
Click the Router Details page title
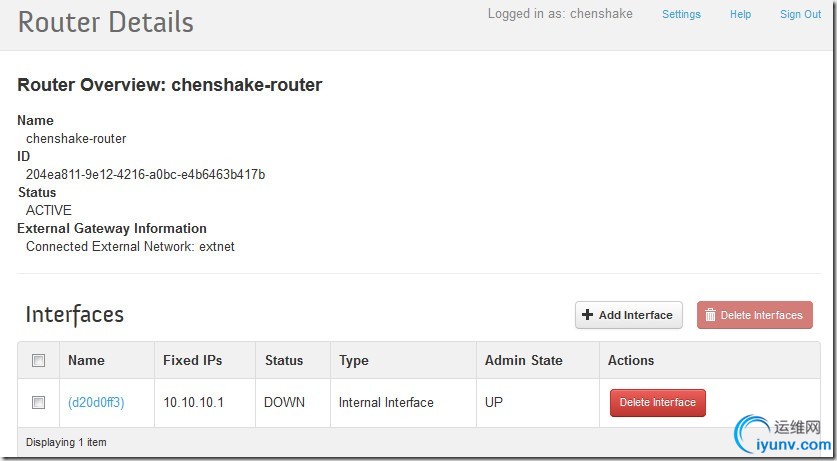click(106, 22)
